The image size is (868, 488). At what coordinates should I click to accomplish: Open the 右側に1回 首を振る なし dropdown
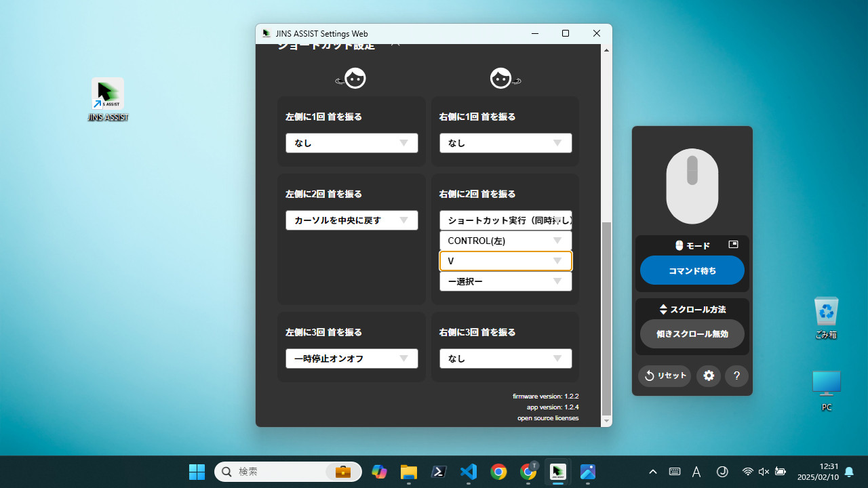(505, 142)
